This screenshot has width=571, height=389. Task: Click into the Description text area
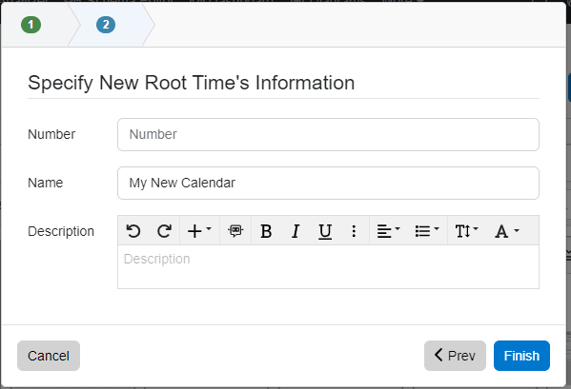(x=328, y=267)
